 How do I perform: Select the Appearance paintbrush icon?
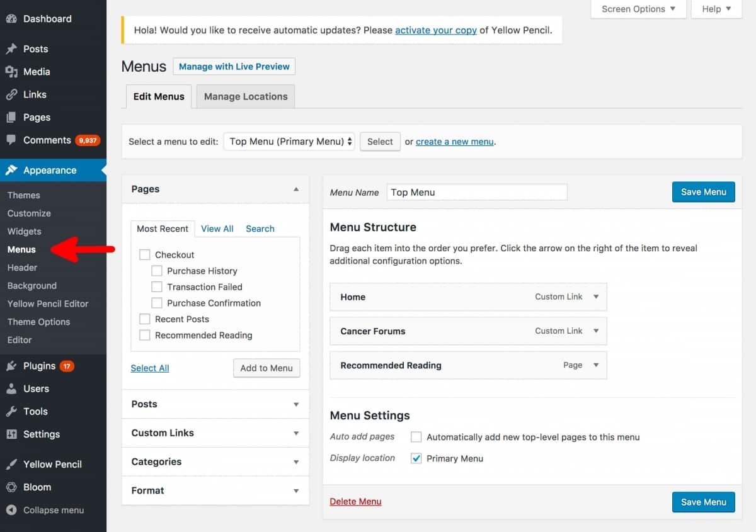point(14,169)
